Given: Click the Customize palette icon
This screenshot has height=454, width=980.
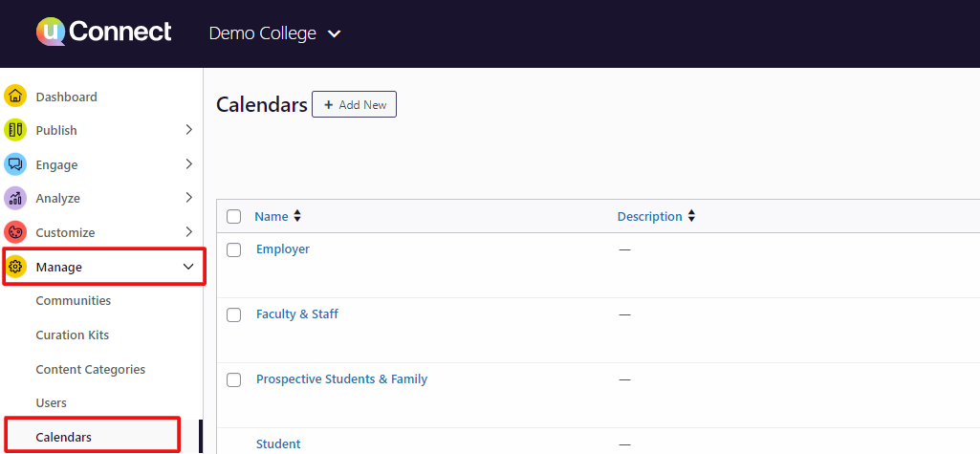Looking at the screenshot, I should point(15,232).
